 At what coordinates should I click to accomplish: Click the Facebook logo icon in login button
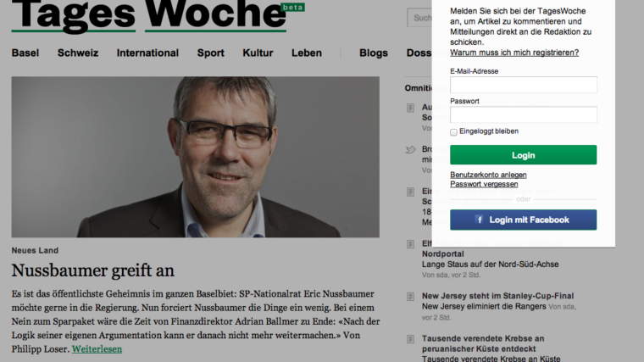pyautogui.click(x=479, y=220)
